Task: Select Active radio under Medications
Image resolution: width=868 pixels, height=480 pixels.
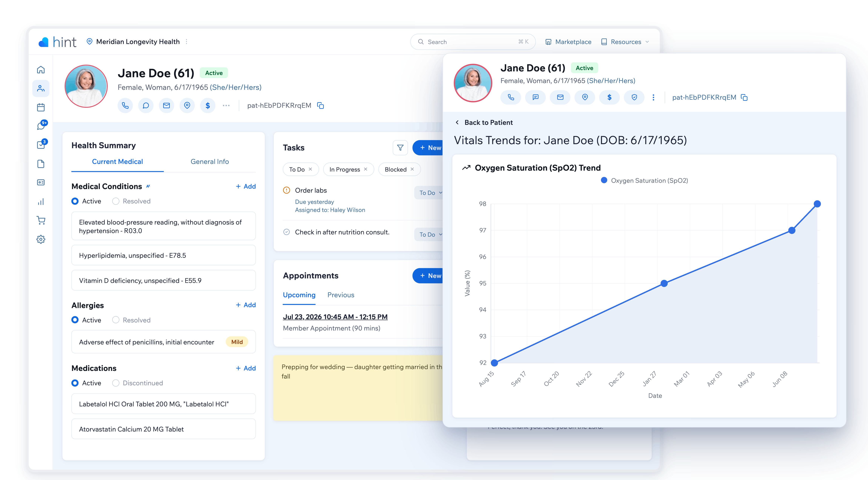Action: [75, 383]
